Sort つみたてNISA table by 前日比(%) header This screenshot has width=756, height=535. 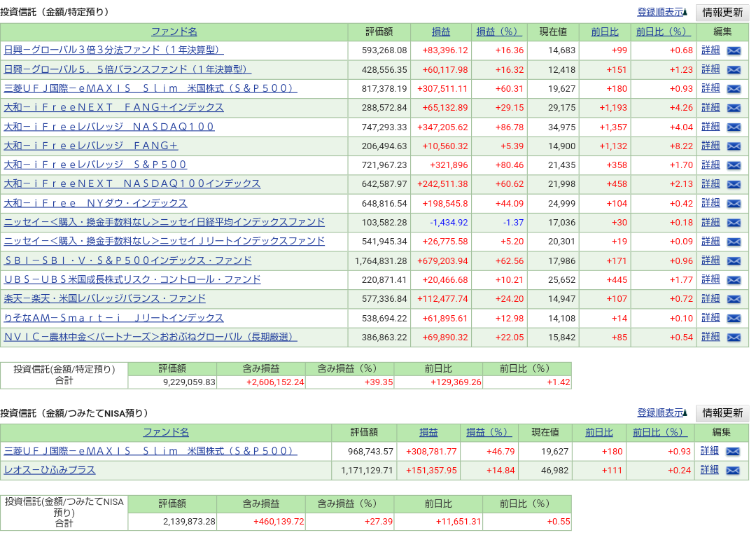(x=660, y=432)
